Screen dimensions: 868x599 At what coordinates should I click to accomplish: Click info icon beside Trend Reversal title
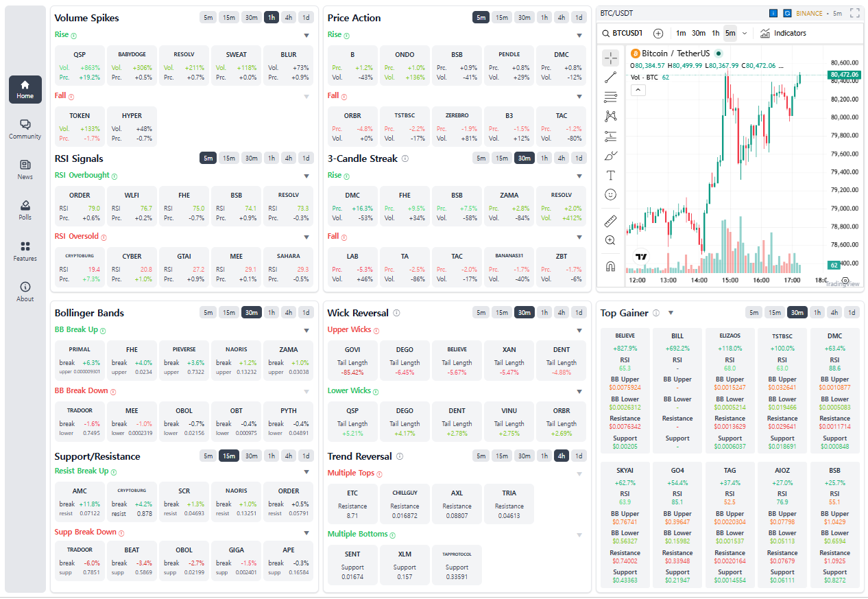pos(400,456)
